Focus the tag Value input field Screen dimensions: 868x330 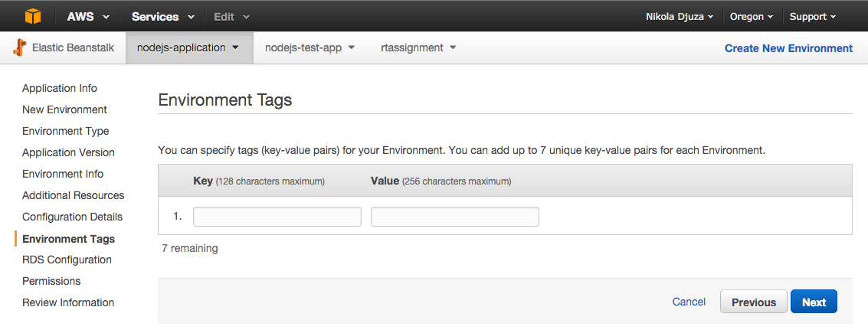[454, 217]
